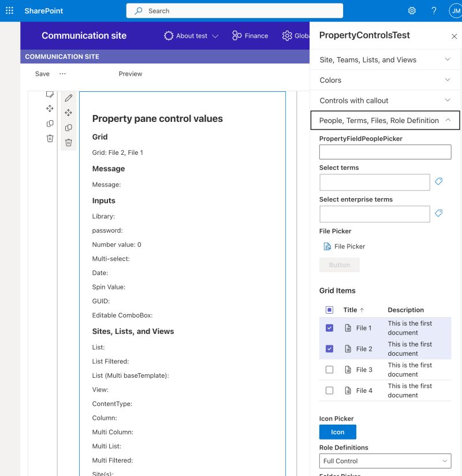462x476 pixels.
Task: Click the Preview command
Action: tap(130, 74)
